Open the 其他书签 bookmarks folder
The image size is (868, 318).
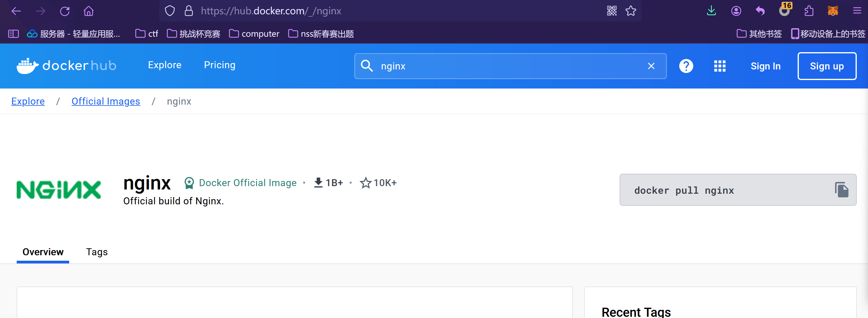click(x=759, y=34)
